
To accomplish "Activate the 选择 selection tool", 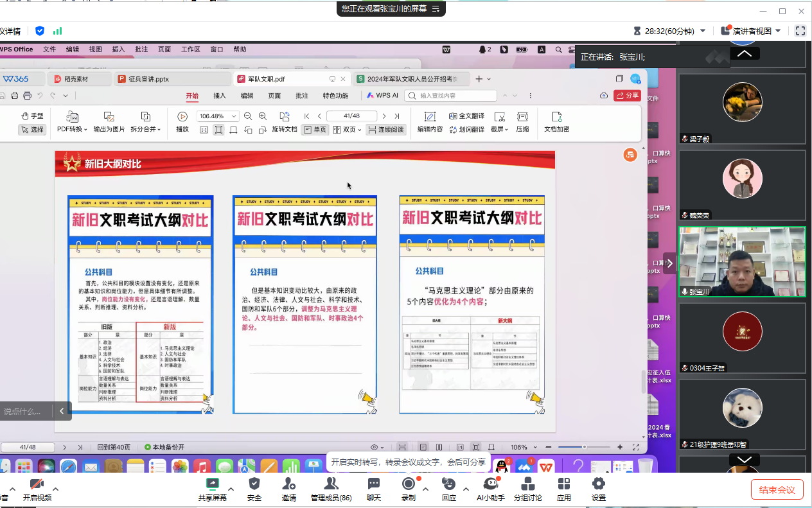I will click(32, 129).
